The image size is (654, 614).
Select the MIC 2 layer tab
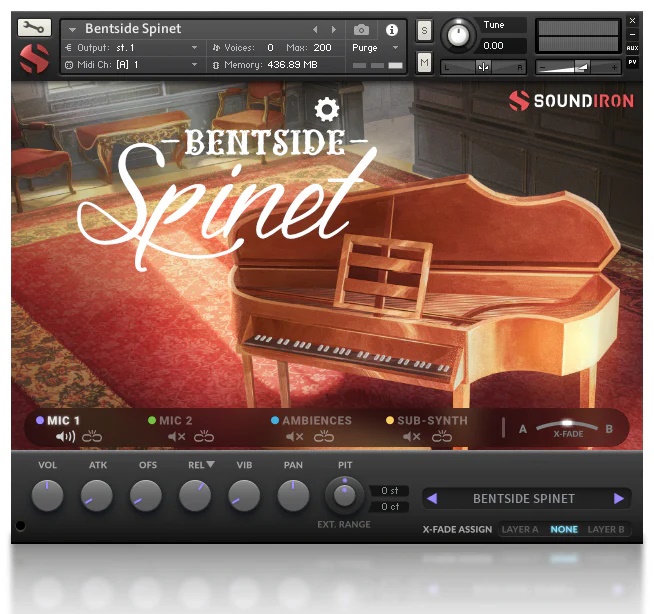click(x=170, y=420)
